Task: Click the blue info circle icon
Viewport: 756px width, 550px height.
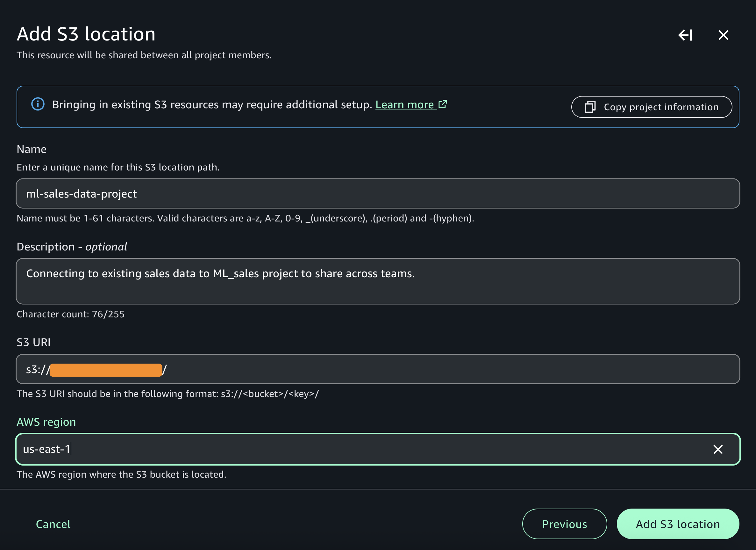Action: point(38,104)
